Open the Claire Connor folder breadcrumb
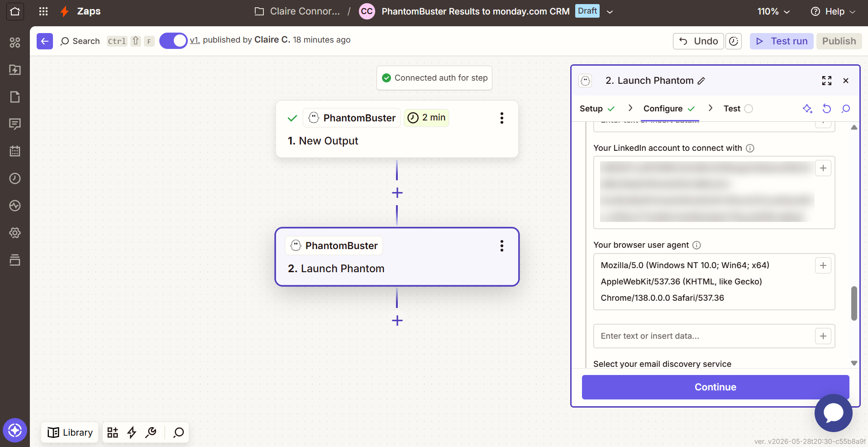The image size is (868, 447). pos(297,11)
